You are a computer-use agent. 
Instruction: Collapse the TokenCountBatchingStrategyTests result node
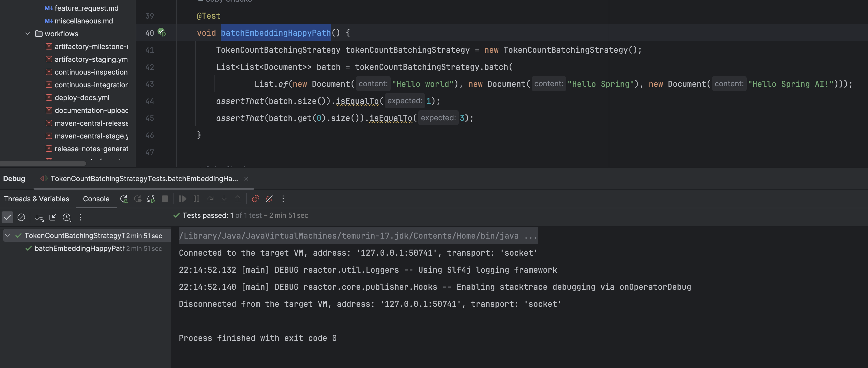(x=8, y=235)
